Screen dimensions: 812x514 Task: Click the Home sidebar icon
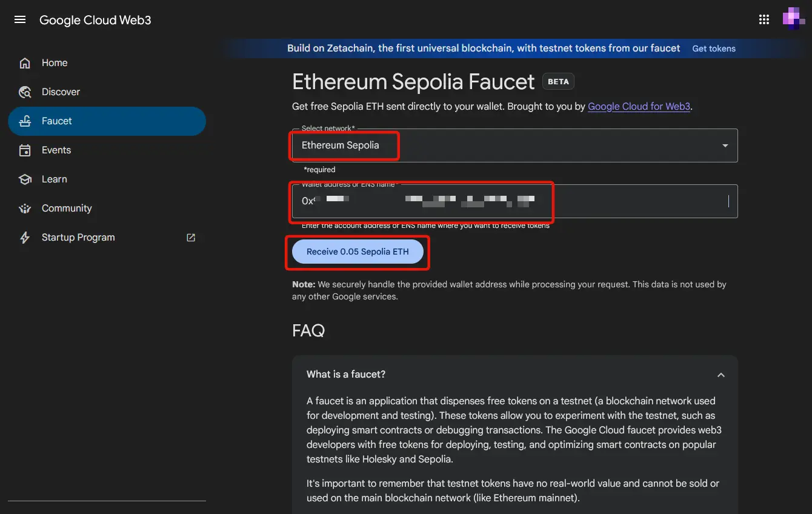[25, 63]
